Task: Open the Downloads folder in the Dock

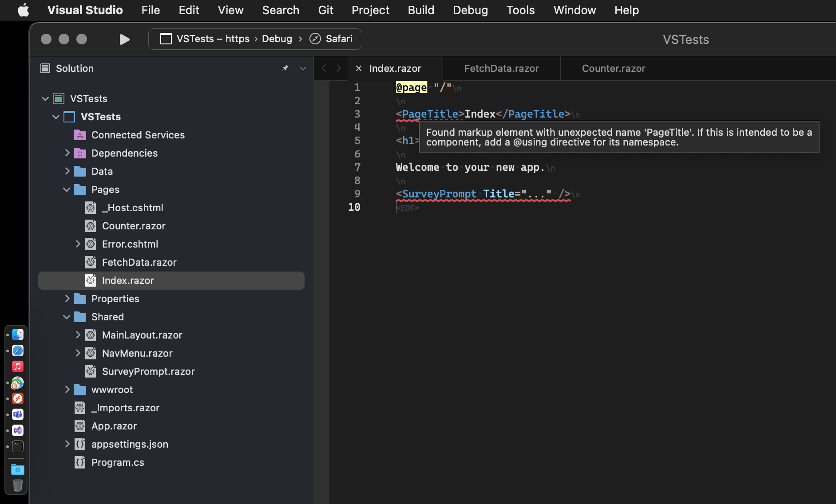Action: pyautogui.click(x=17, y=469)
